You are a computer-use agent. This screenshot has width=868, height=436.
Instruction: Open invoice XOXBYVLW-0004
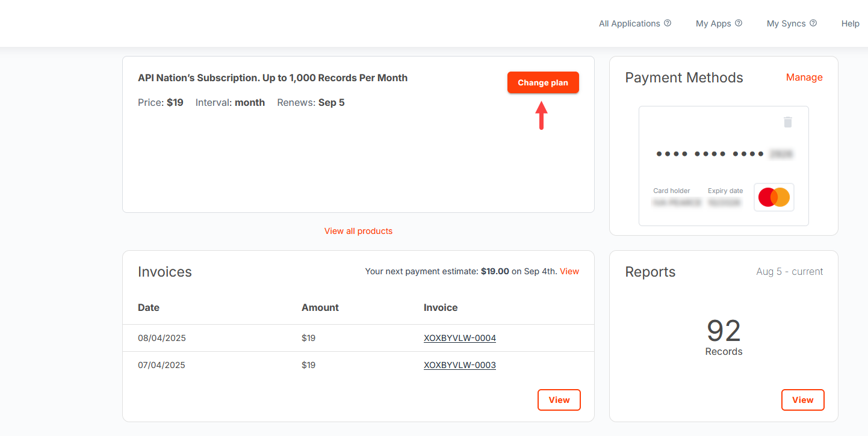coord(460,338)
